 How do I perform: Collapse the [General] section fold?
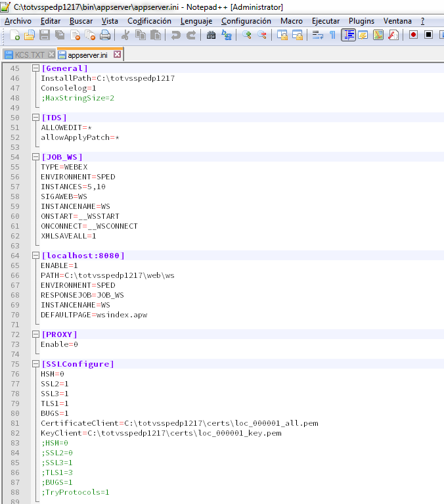[x=35, y=68]
